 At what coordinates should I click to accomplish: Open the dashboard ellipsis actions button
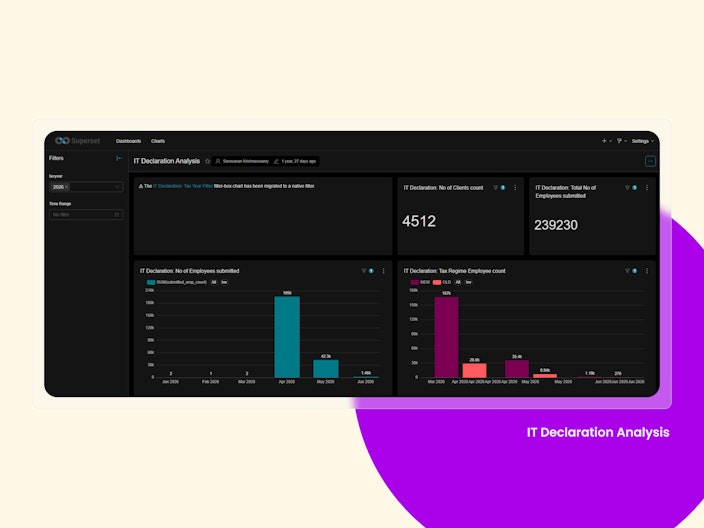click(x=650, y=161)
